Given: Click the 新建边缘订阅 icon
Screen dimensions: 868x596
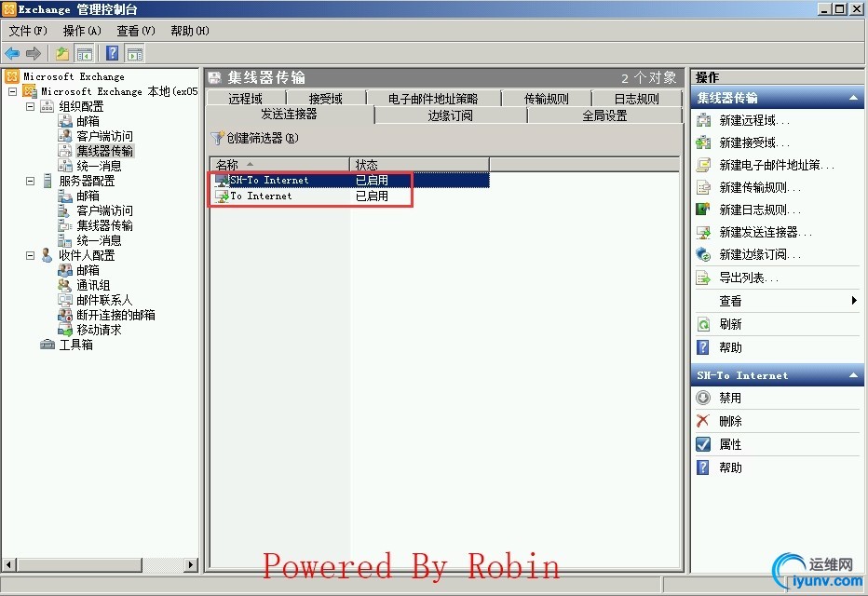Looking at the screenshot, I should 703,254.
